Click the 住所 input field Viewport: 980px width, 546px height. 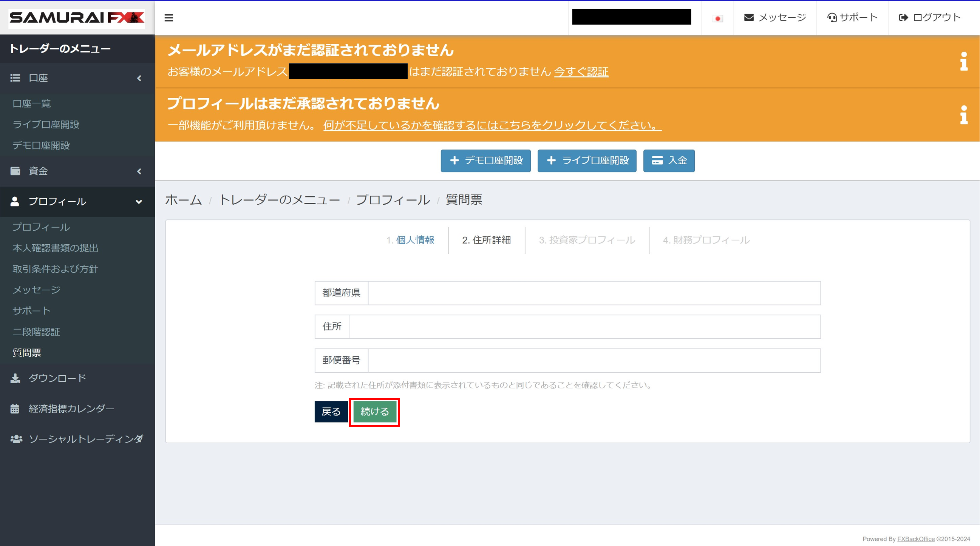[x=584, y=327]
